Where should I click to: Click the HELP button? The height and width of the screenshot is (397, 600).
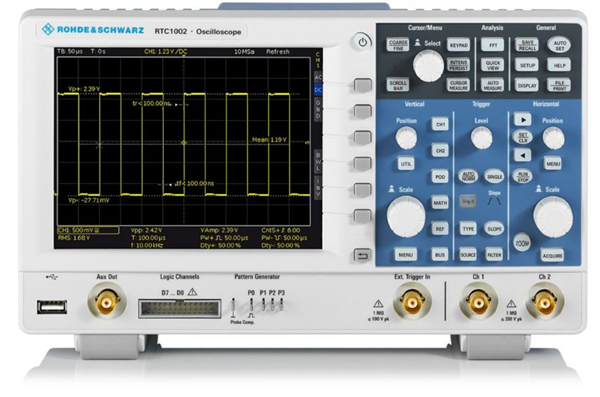tap(559, 65)
